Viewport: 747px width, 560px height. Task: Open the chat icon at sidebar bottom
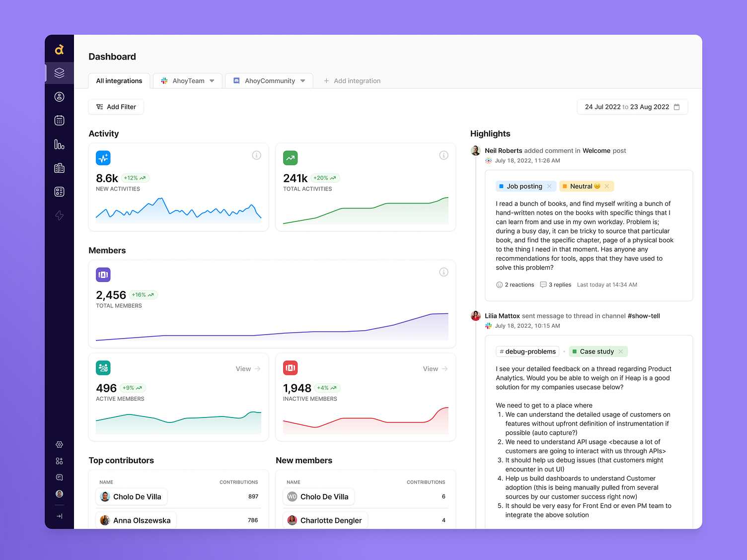[x=59, y=477]
